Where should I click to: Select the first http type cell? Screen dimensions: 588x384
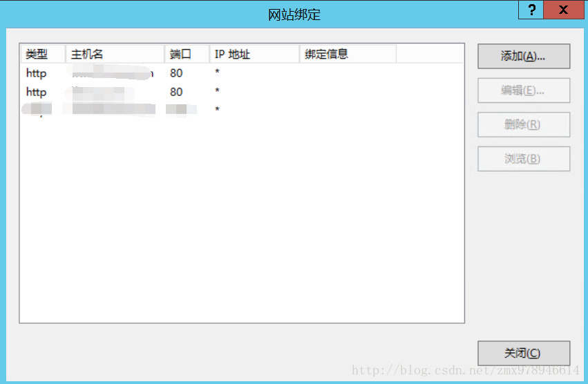(36, 73)
